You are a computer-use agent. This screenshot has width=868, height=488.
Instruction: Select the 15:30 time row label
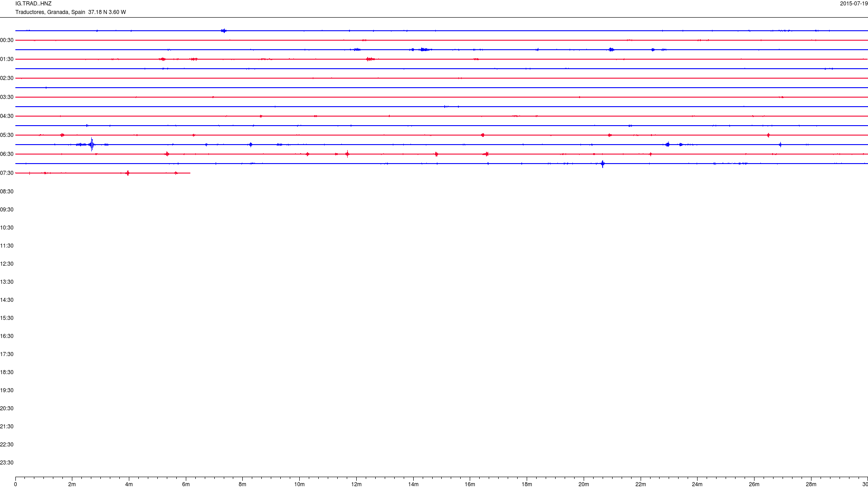point(7,318)
